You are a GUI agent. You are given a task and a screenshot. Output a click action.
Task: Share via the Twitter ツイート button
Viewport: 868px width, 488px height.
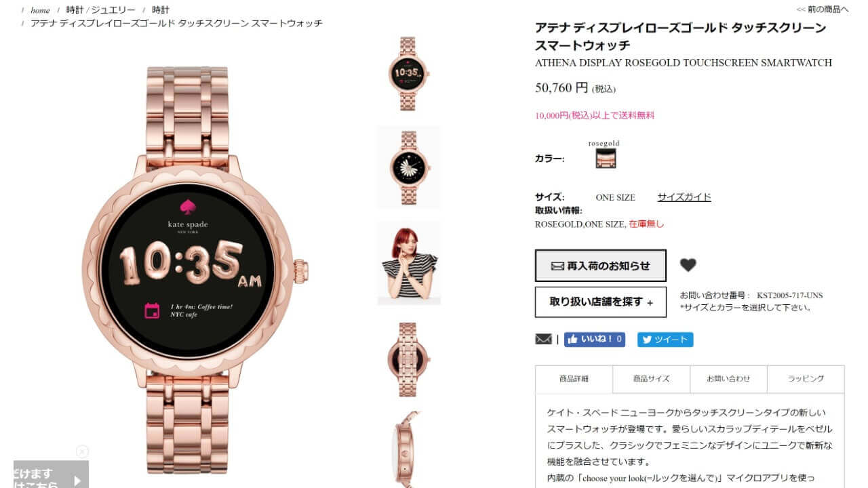click(665, 340)
